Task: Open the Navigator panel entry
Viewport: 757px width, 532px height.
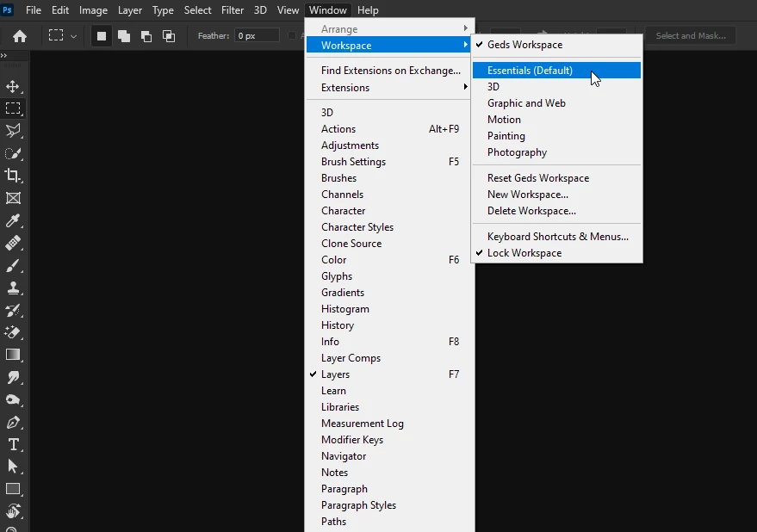Action: (x=389, y=456)
